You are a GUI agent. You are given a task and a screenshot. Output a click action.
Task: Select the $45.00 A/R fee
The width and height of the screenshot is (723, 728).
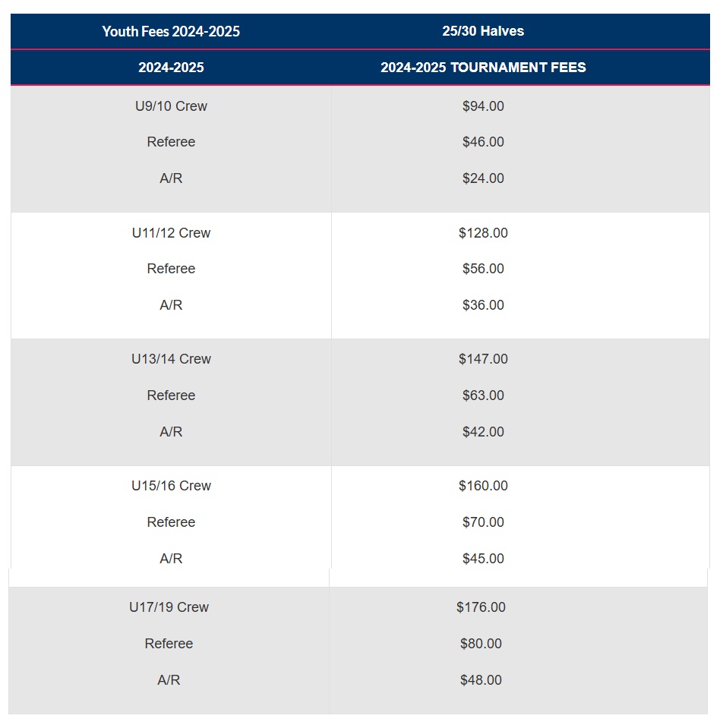[x=483, y=559]
